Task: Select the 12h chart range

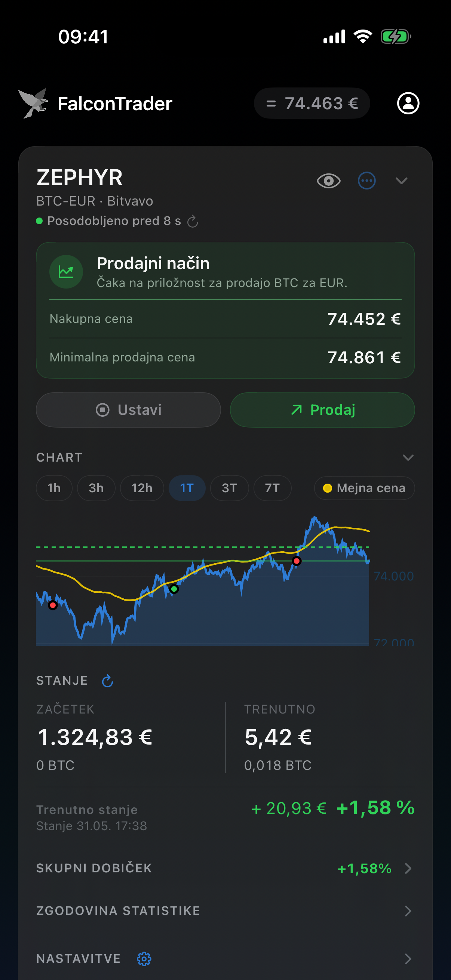Action: click(142, 488)
